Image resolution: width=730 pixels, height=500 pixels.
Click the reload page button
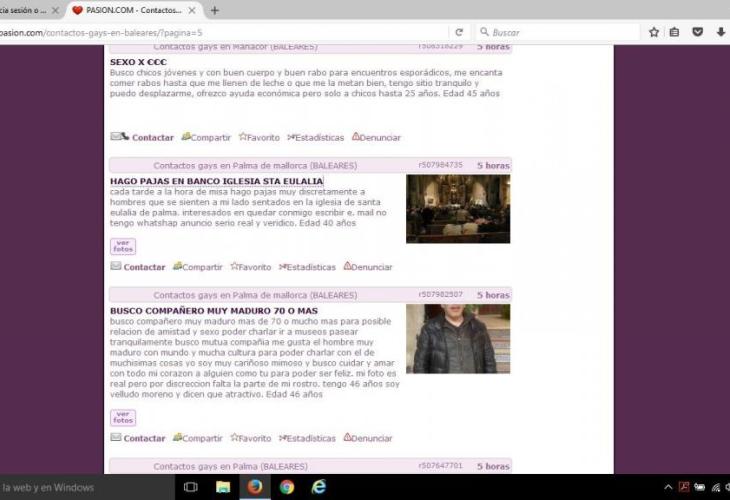[x=459, y=32]
